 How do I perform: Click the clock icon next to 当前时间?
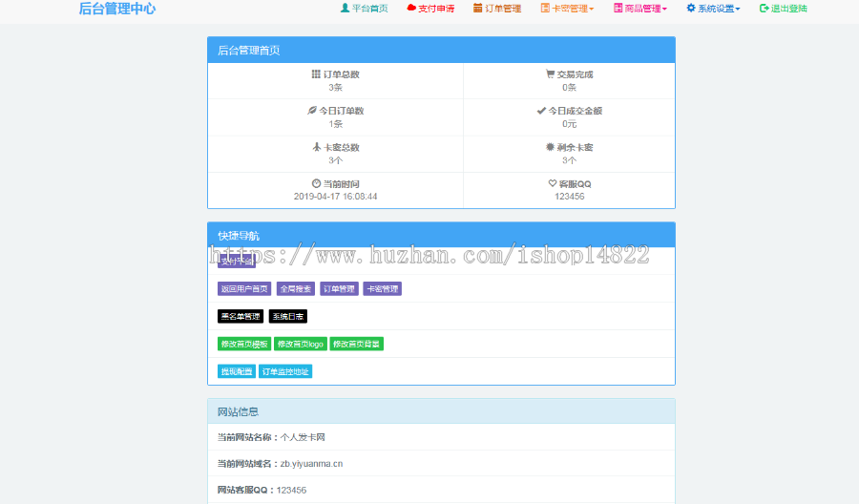point(316,183)
